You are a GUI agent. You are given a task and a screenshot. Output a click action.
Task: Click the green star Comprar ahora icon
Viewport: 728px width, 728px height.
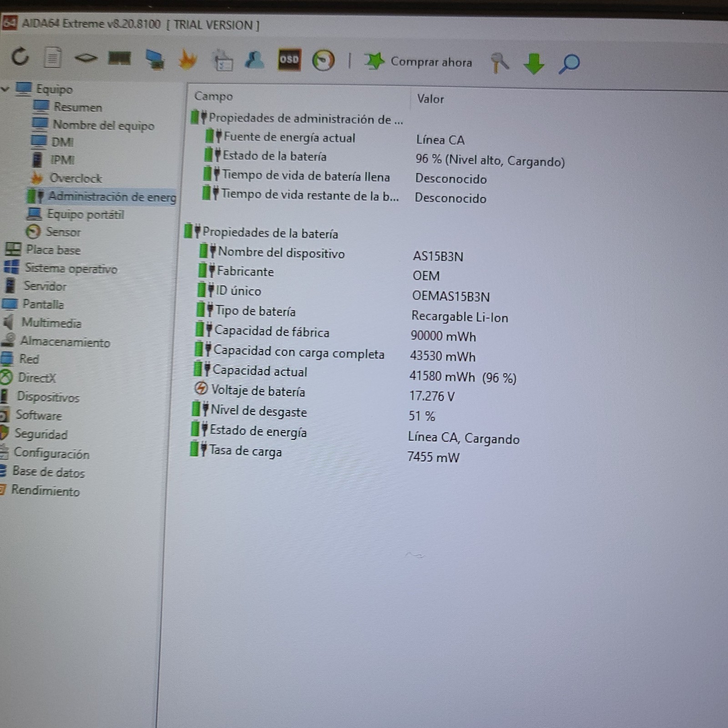(374, 61)
